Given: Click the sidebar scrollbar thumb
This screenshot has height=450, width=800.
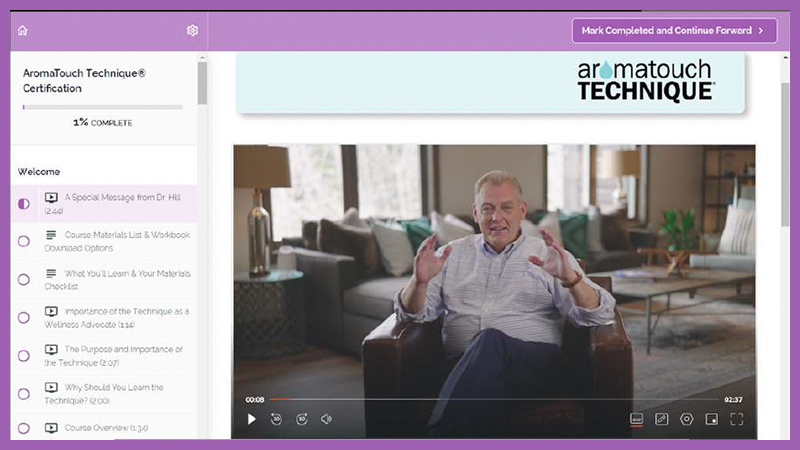Looking at the screenshot, I should pyautogui.click(x=203, y=83).
